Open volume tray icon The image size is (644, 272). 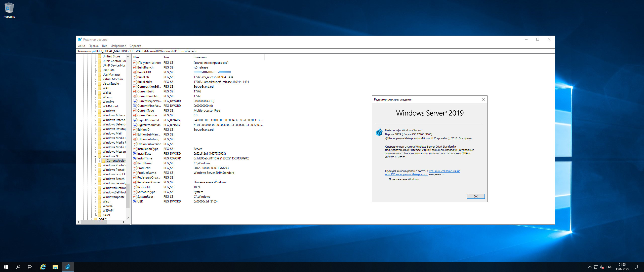click(602, 267)
